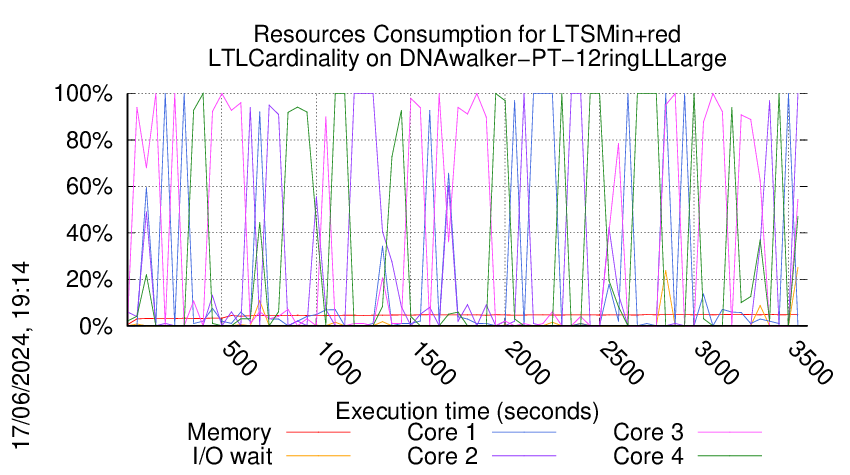Click the 'I/O wait' legend label

point(233,456)
